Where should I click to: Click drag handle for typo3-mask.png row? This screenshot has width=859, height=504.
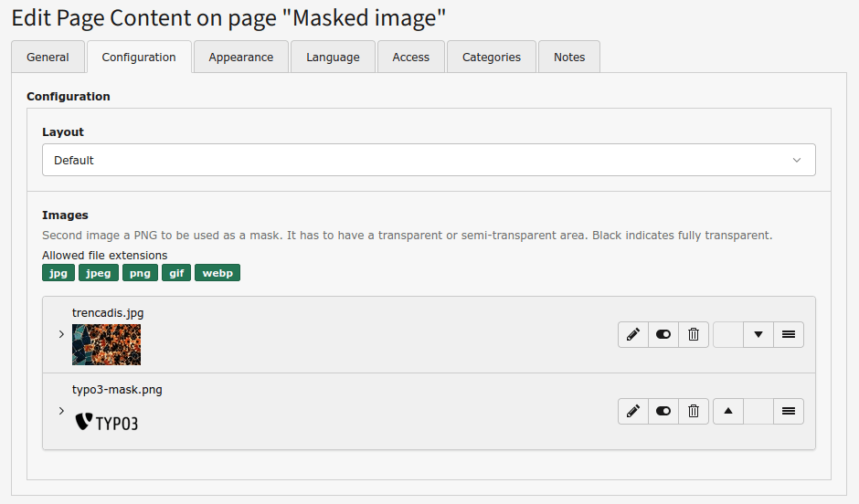789,412
